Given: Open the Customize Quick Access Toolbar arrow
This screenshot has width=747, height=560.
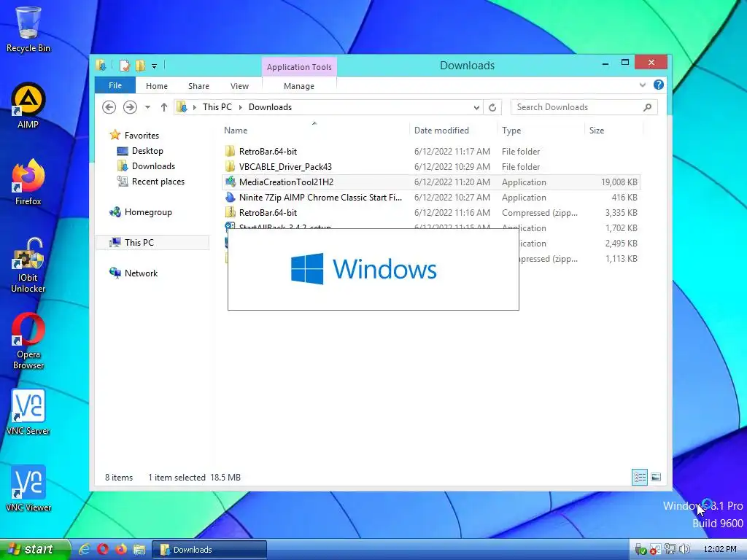Looking at the screenshot, I should (x=155, y=66).
